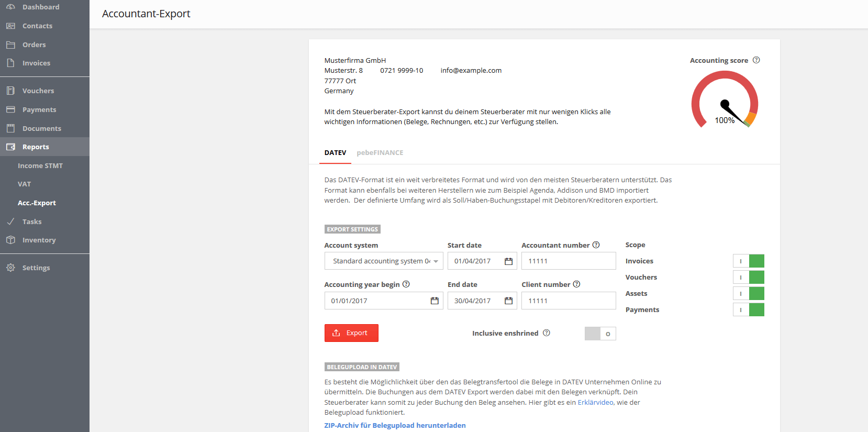868x432 pixels.
Task: Disable the Invoices scope toggle
Action: coord(748,261)
